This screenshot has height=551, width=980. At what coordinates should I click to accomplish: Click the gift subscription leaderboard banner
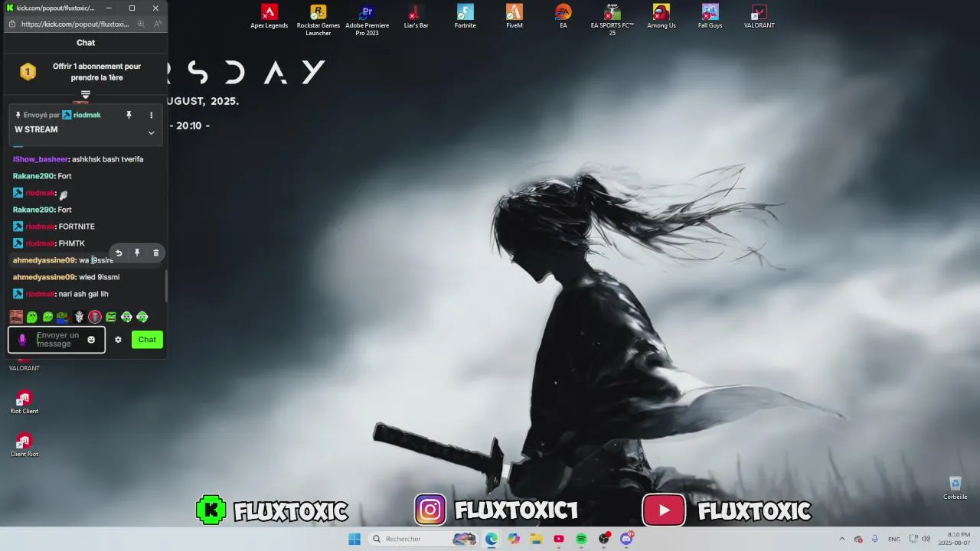click(86, 72)
